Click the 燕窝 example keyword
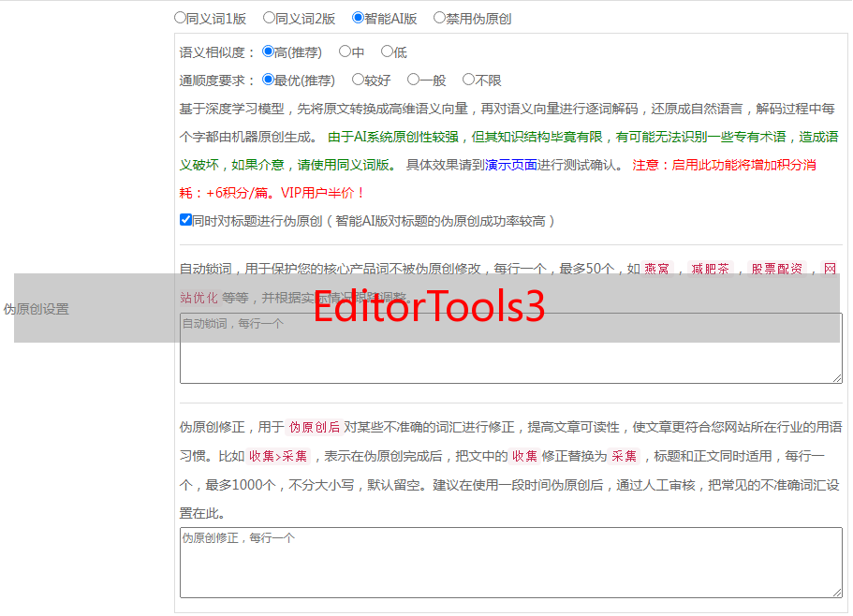Viewport: 853px width, 616px height. (x=656, y=269)
